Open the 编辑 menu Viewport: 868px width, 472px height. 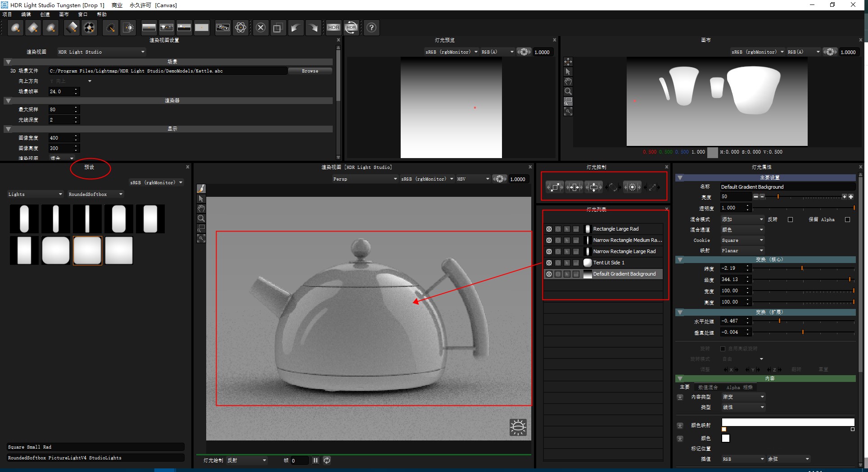pos(26,14)
